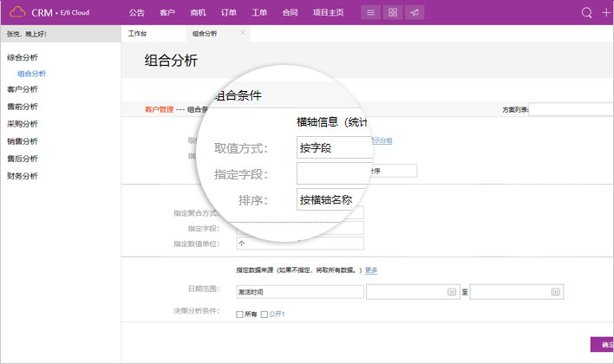Click the CRM cloud logo icon
This screenshot has height=364, width=614.
tap(16, 12)
